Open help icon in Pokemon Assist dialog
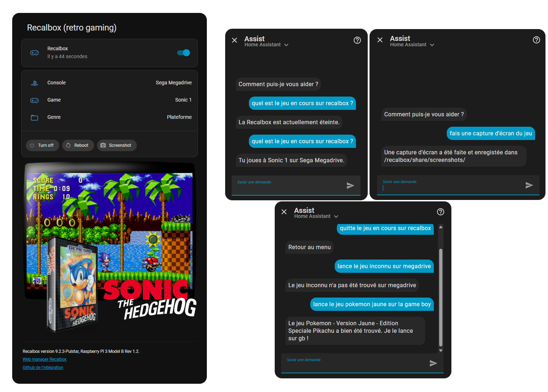548x392 pixels. point(441,212)
